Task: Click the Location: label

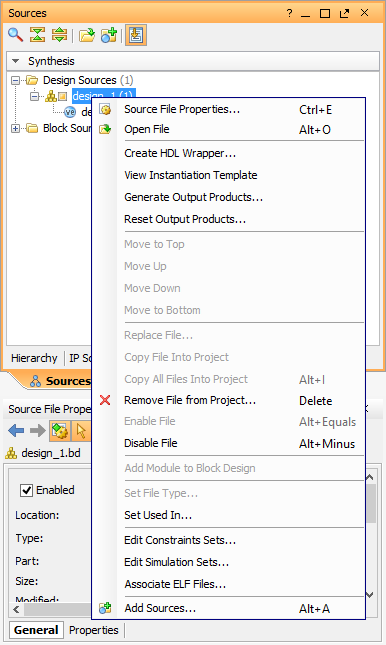Action: point(37,515)
